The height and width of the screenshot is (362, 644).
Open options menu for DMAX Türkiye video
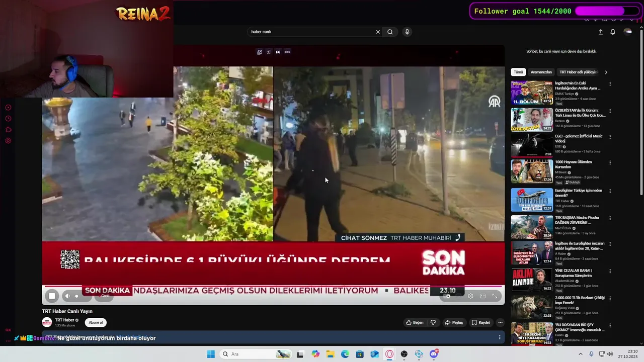tap(610, 84)
